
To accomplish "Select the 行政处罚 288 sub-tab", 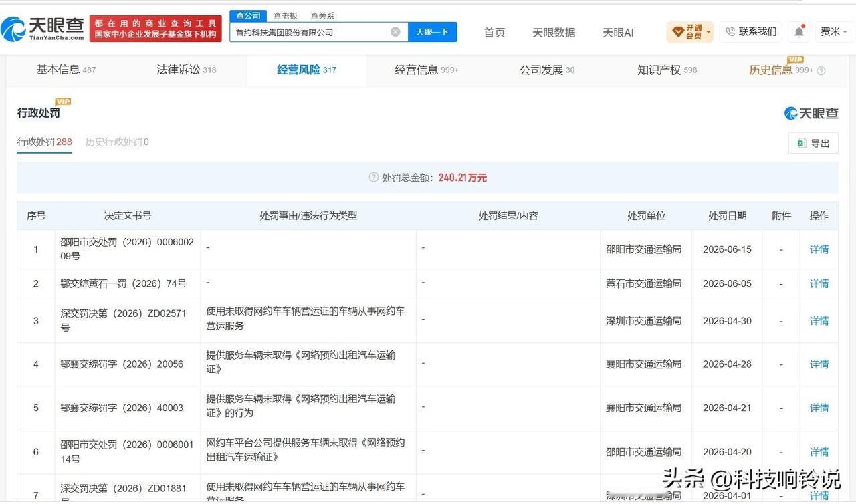I will tap(45, 142).
